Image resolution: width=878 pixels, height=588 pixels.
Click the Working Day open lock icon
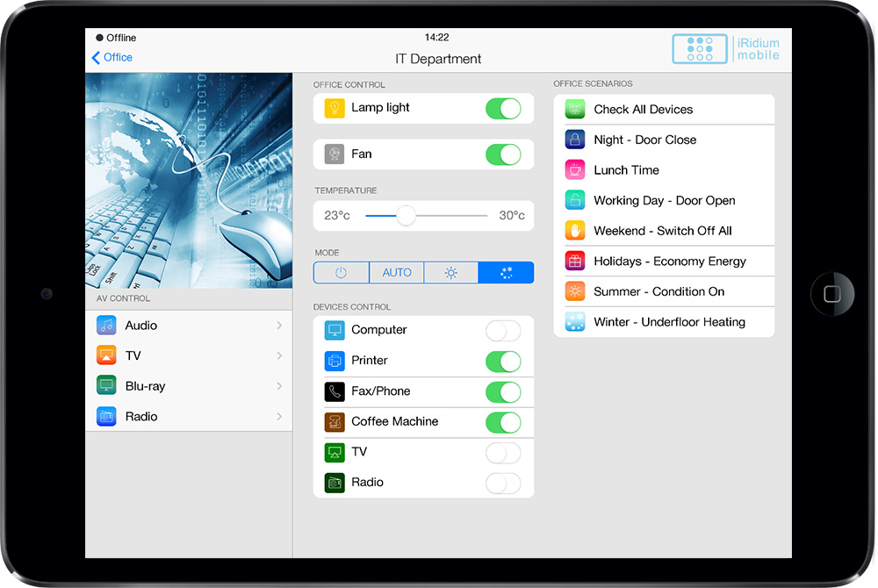click(575, 200)
